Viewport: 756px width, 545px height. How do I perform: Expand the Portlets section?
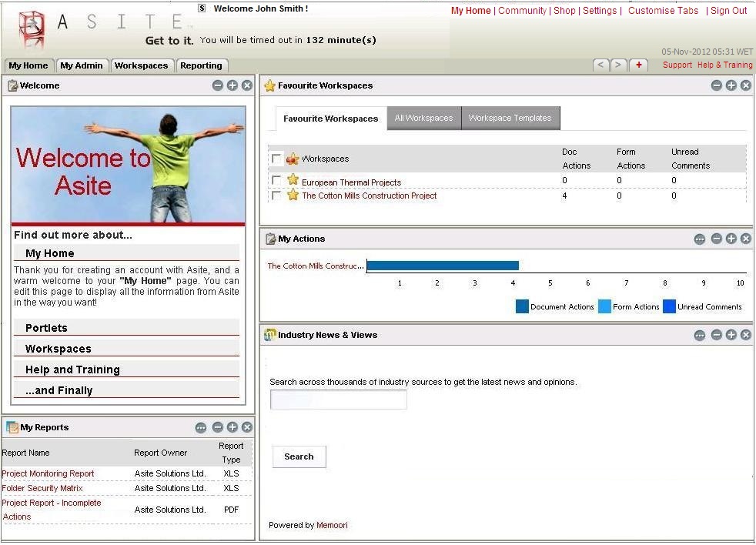click(x=126, y=328)
